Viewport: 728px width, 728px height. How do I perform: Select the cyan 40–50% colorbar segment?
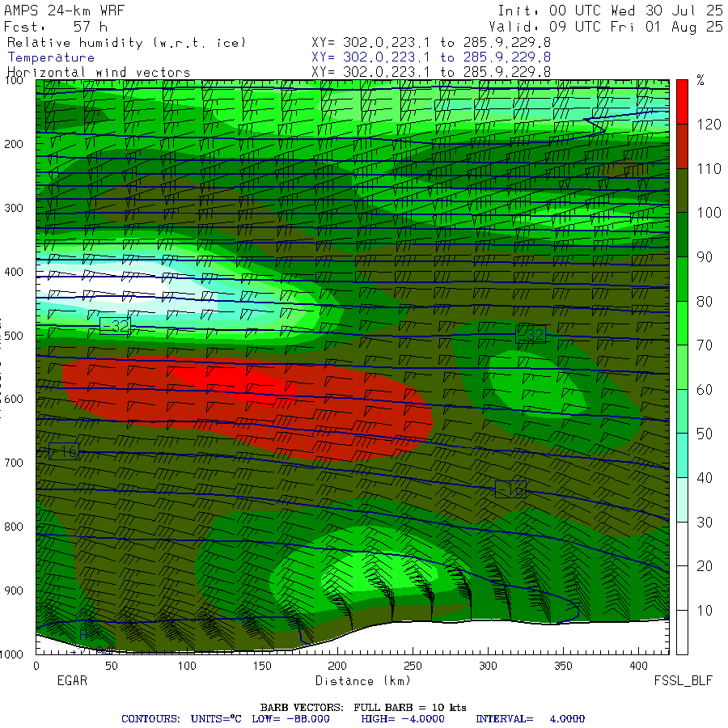tap(682, 455)
